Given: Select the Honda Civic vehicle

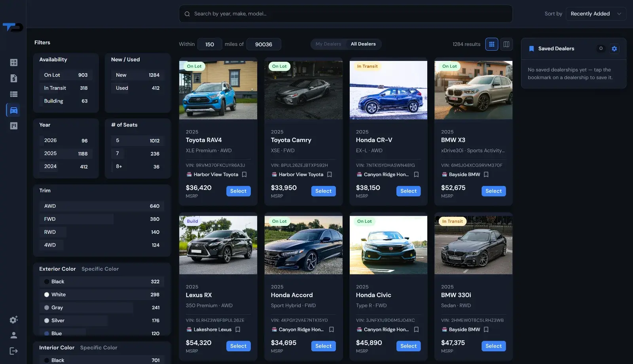Looking at the screenshot, I should 408,346.
